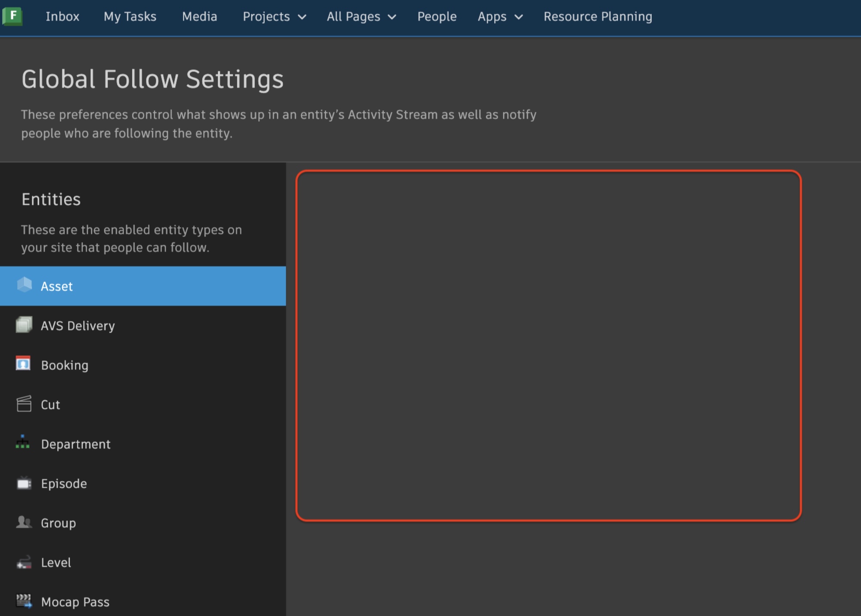
Task: Click the Mocap Pass icon
Action: click(24, 601)
